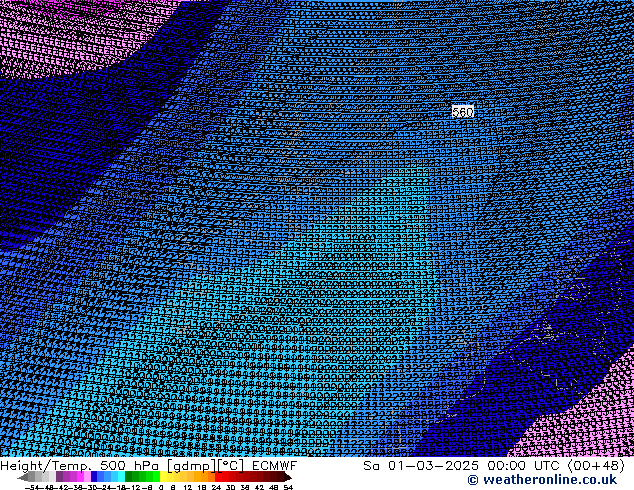Click the dark blue swatch in the temperature legend
Viewport: 634px width, 490px height.
pos(94,476)
